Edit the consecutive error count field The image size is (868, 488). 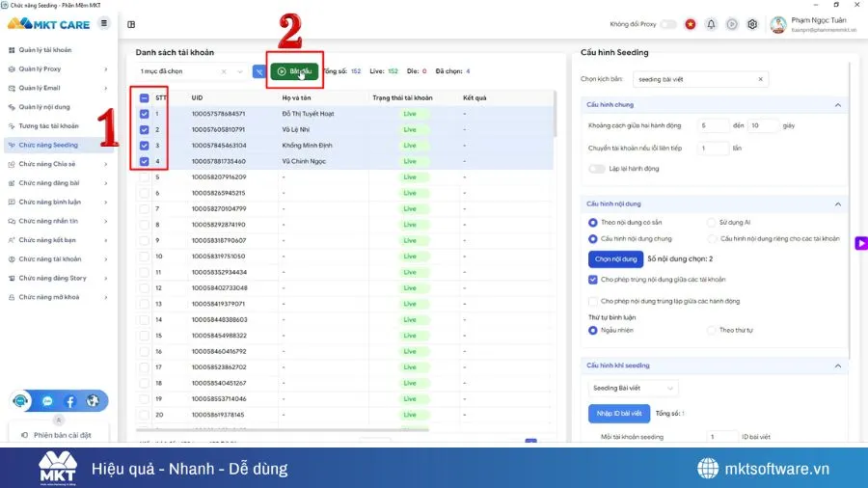coord(713,149)
